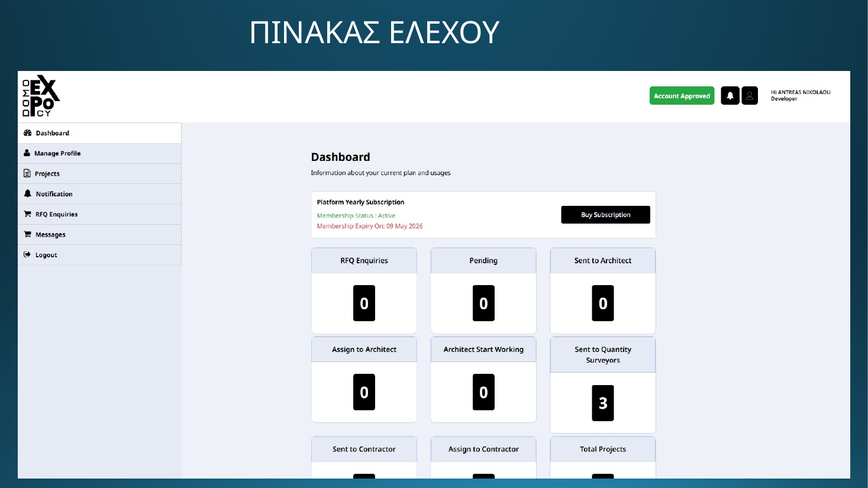
Task: Click the Assign to Architect count value
Action: click(364, 392)
